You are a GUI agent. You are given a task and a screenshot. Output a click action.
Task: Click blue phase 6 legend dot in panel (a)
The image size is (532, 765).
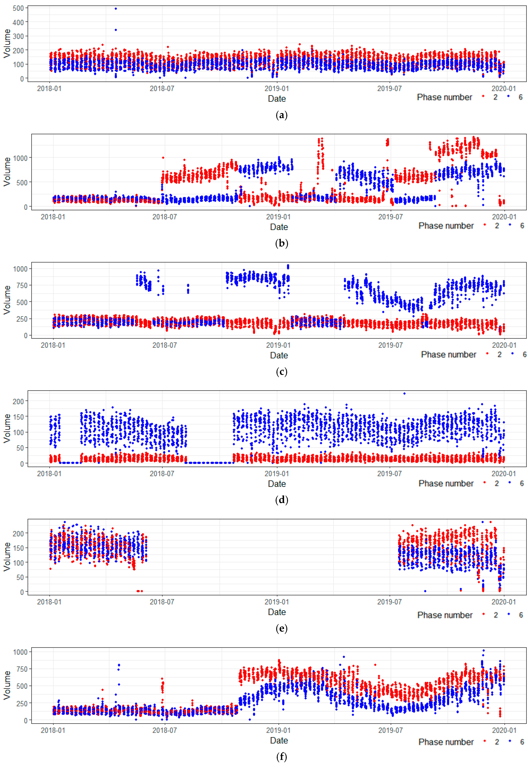[508, 96]
